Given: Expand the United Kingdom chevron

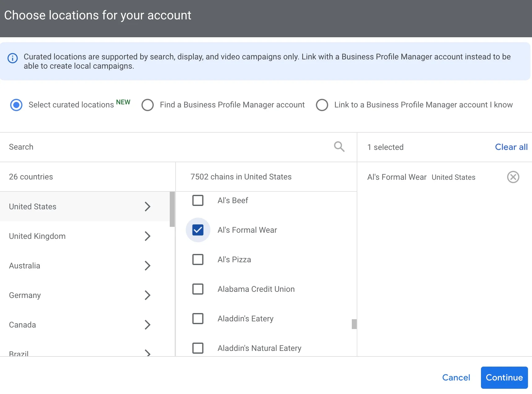Looking at the screenshot, I should point(148,236).
